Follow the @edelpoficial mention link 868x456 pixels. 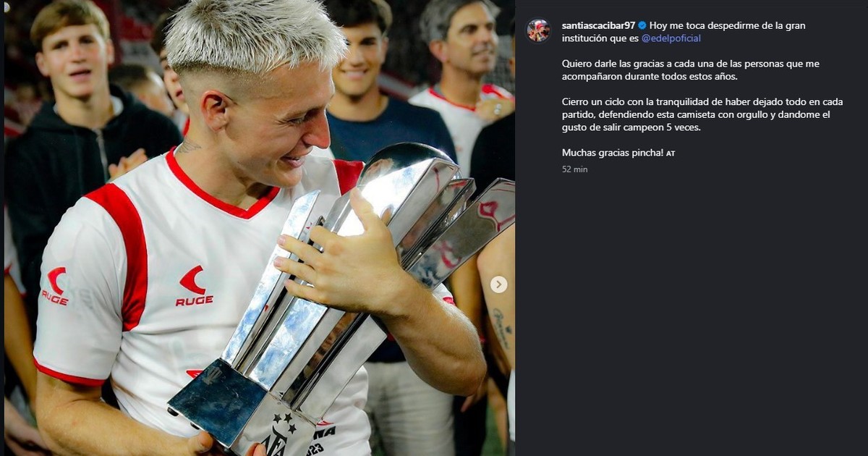(x=671, y=38)
